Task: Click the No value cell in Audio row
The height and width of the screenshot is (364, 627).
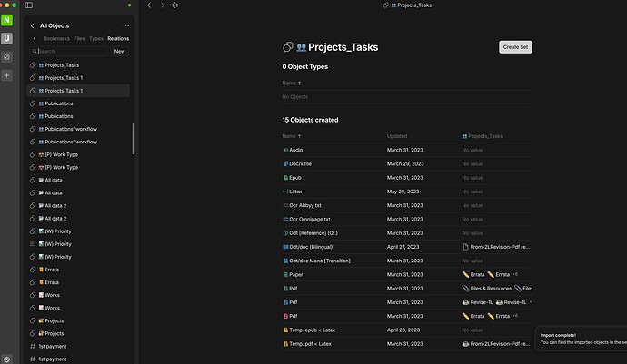Action: click(472, 150)
